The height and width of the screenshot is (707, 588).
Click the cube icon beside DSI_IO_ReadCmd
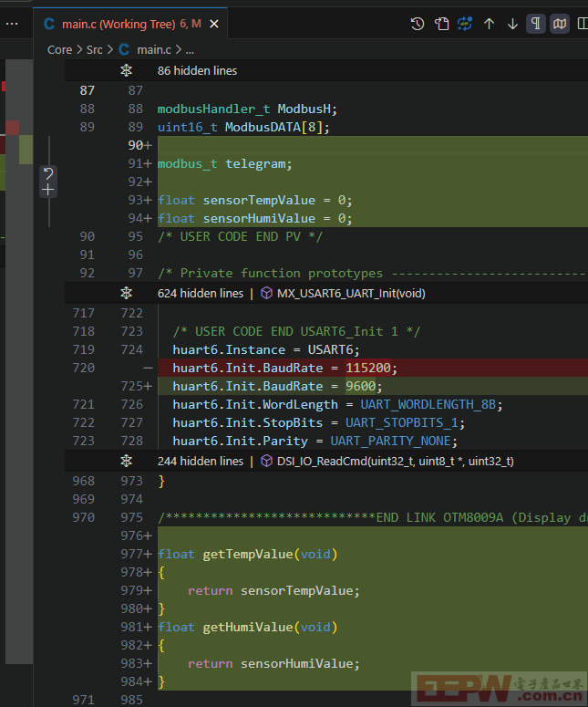click(267, 461)
